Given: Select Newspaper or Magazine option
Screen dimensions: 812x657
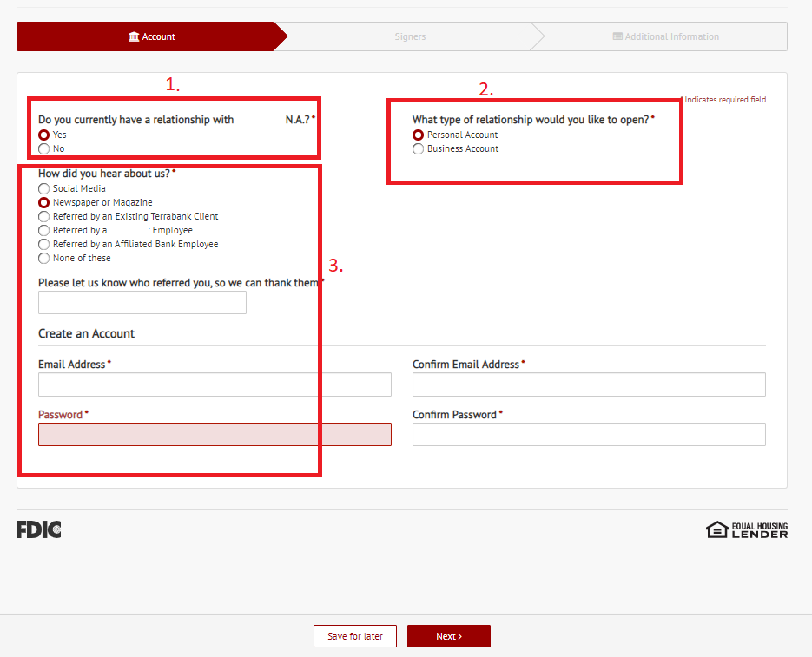Looking at the screenshot, I should [43, 203].
